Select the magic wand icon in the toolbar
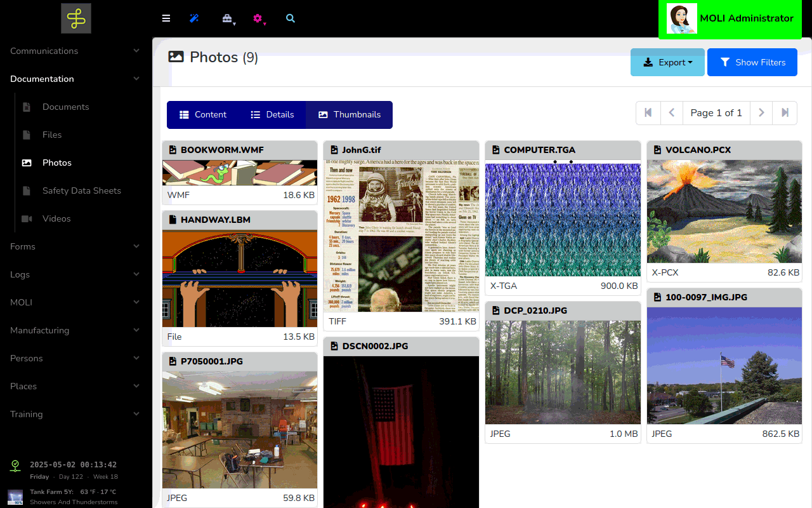 tap(195, 18)
